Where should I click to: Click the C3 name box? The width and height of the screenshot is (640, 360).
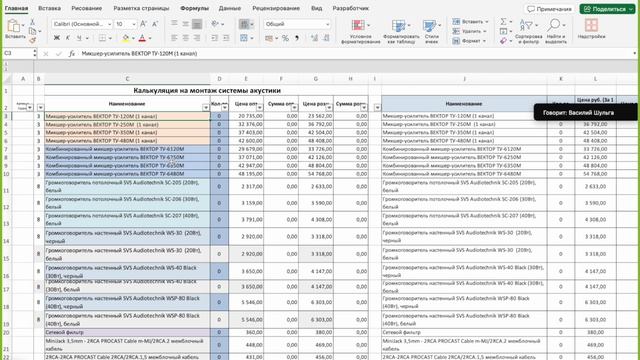click(x=18, y=53)
